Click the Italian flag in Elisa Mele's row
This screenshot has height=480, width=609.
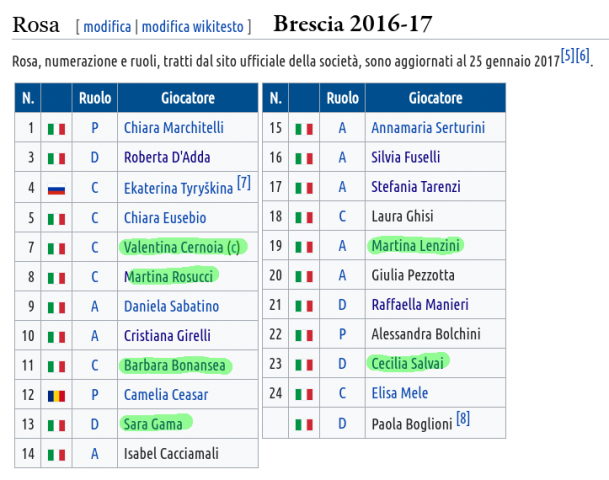pos(304,394)
